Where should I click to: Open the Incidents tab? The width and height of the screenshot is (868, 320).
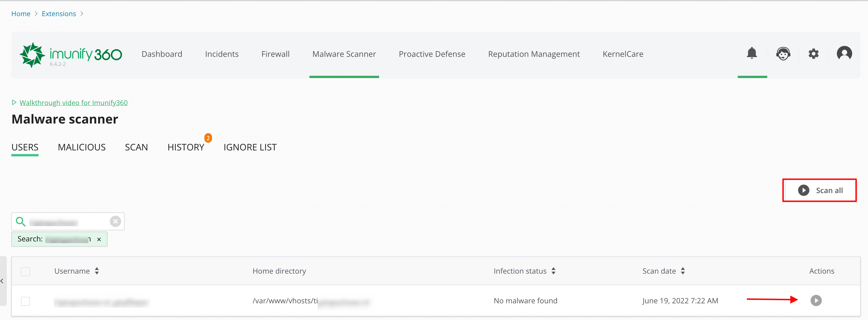222,54
